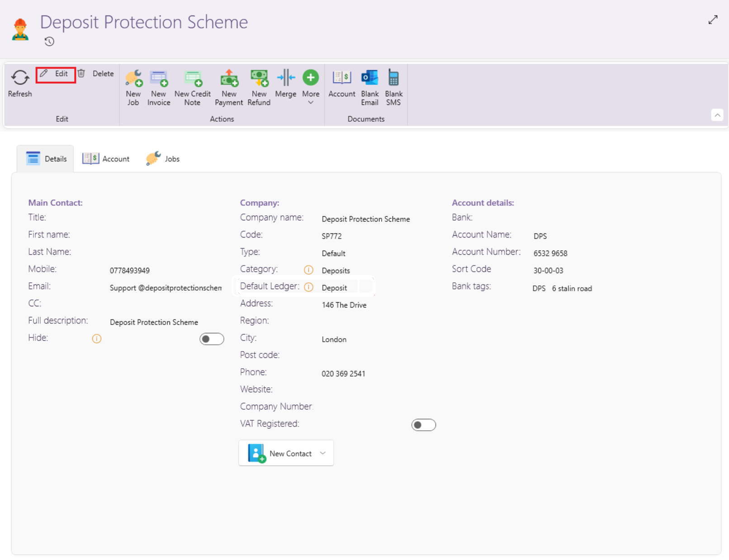Click the Company name value Deposit Protection Scheme

coord(366,219)
